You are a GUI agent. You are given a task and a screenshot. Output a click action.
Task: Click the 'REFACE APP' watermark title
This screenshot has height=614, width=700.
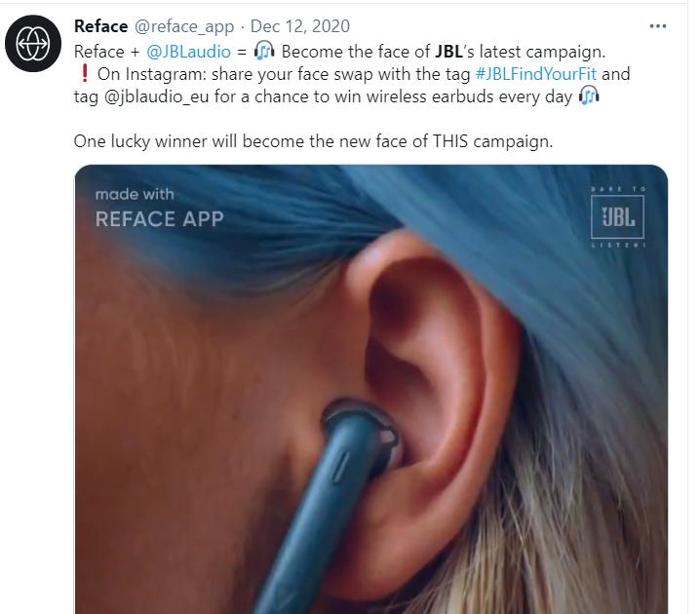point(159,218)
